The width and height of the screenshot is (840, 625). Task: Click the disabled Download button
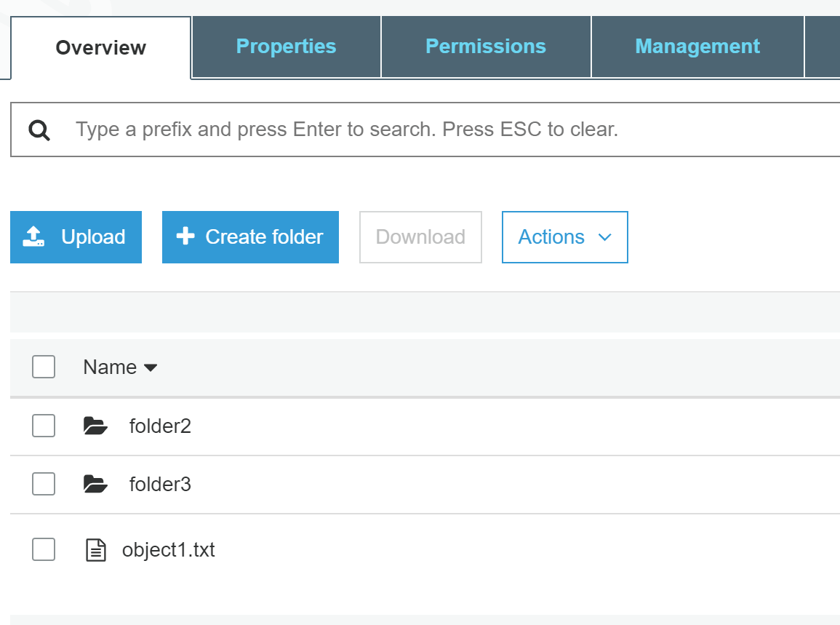coord(420,236)
